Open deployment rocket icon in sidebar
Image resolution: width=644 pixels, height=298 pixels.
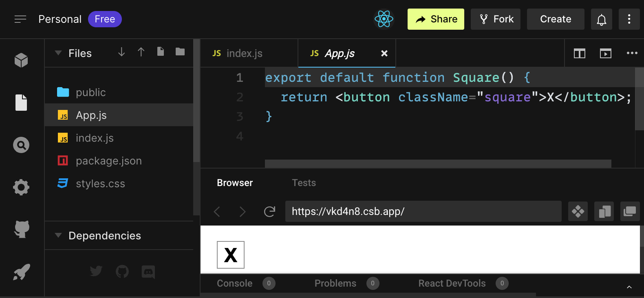21,272
